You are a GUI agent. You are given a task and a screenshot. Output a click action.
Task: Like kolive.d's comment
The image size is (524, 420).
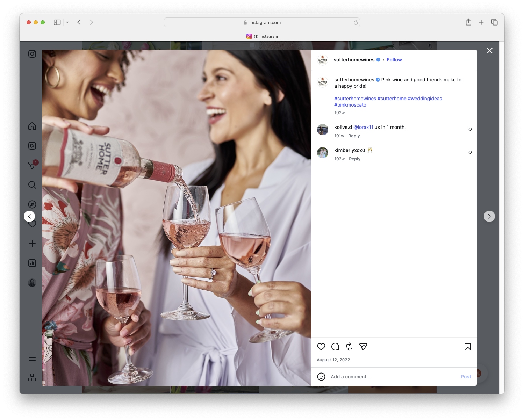pyautogui.click(x=469, y=129)
